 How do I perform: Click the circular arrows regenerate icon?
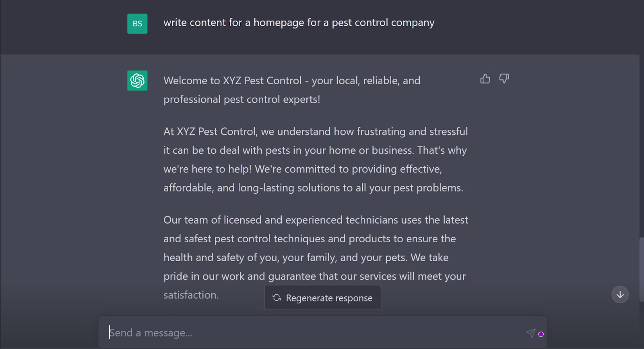tap(277, 298)
